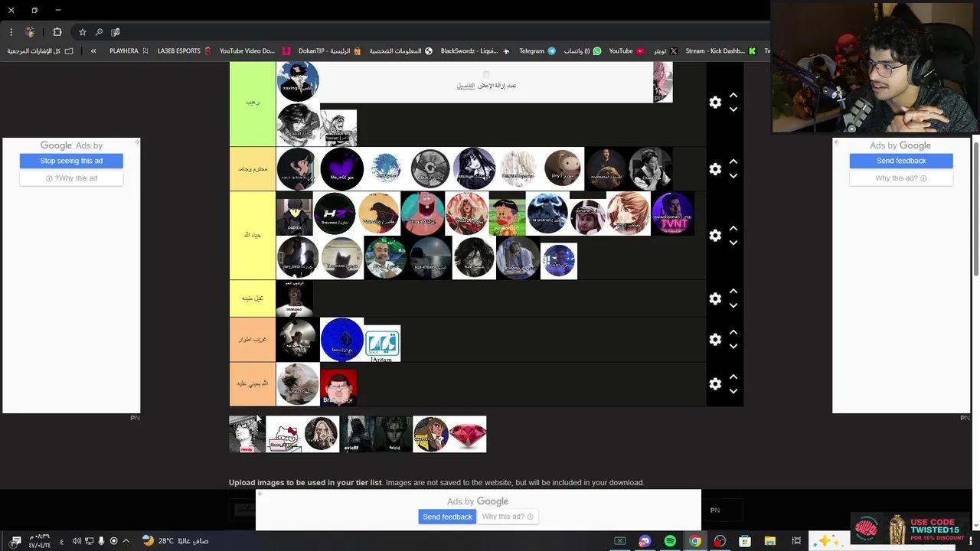Open Spotify from the taskbar
980x551 pixels.
pyautogui.click(x=670, y=541)
